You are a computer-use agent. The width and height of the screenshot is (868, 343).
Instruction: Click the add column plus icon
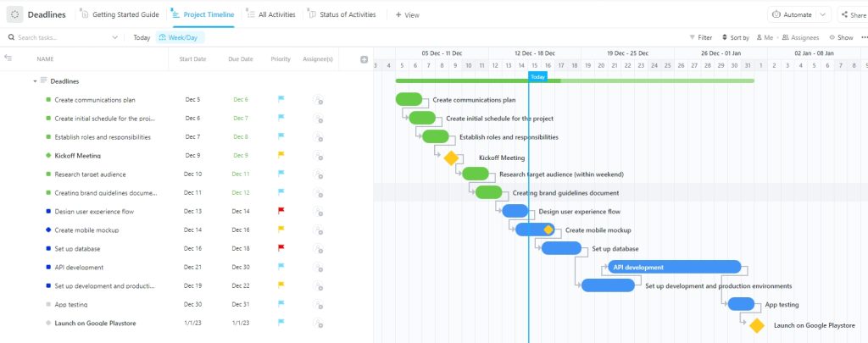[364, 59]
